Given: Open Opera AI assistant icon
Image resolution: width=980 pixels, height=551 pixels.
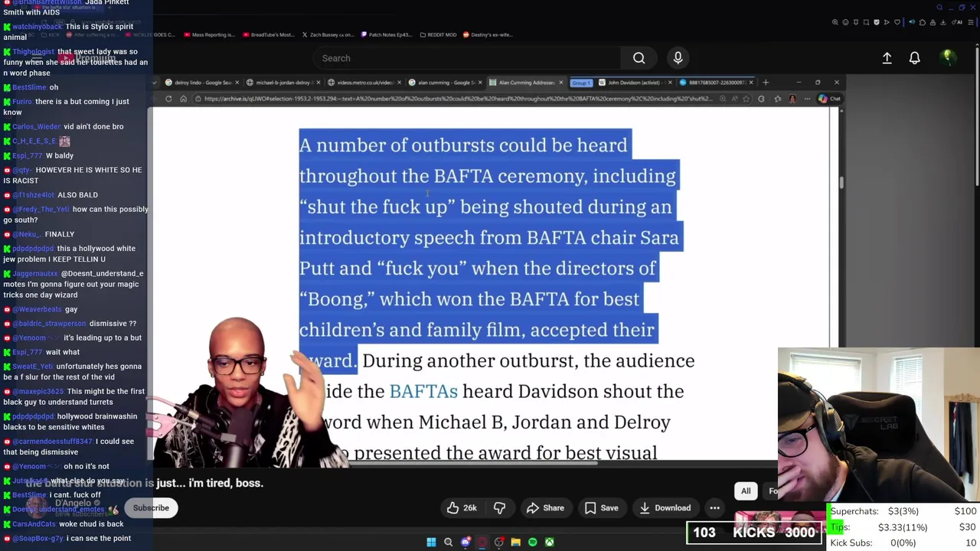Looking at the screenshot, I should 957,22.
